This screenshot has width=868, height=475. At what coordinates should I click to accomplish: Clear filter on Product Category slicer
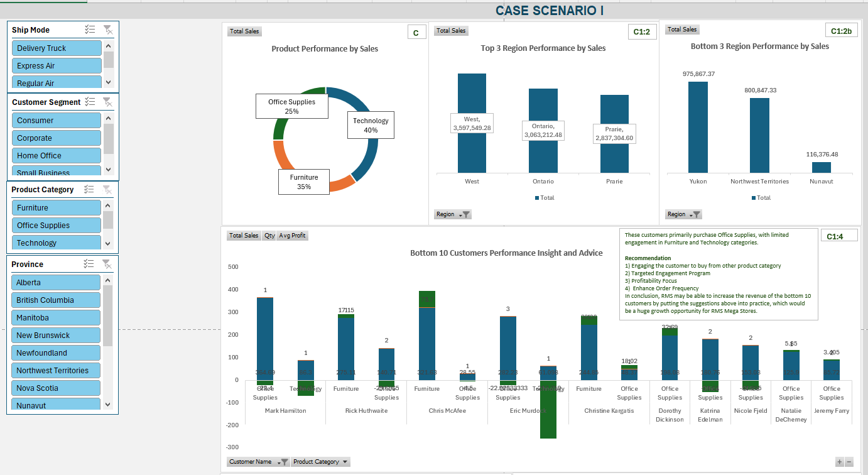click(107, 189)
